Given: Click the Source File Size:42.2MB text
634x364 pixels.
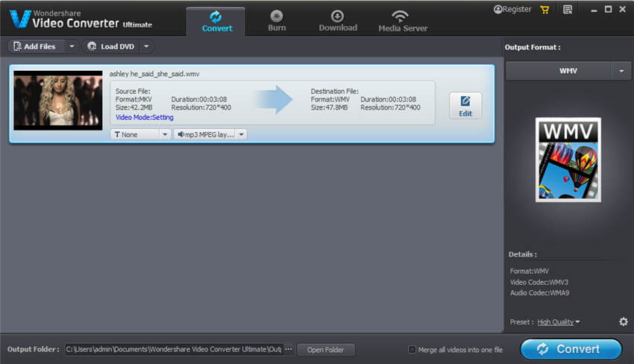Looking at the screenshot, I should (134, 107).
